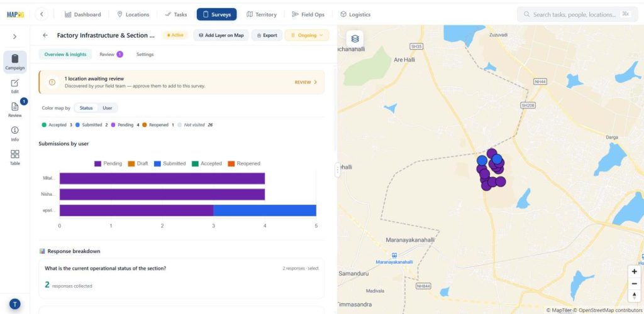Open the Edit sidebar item

tap(15, 86)
